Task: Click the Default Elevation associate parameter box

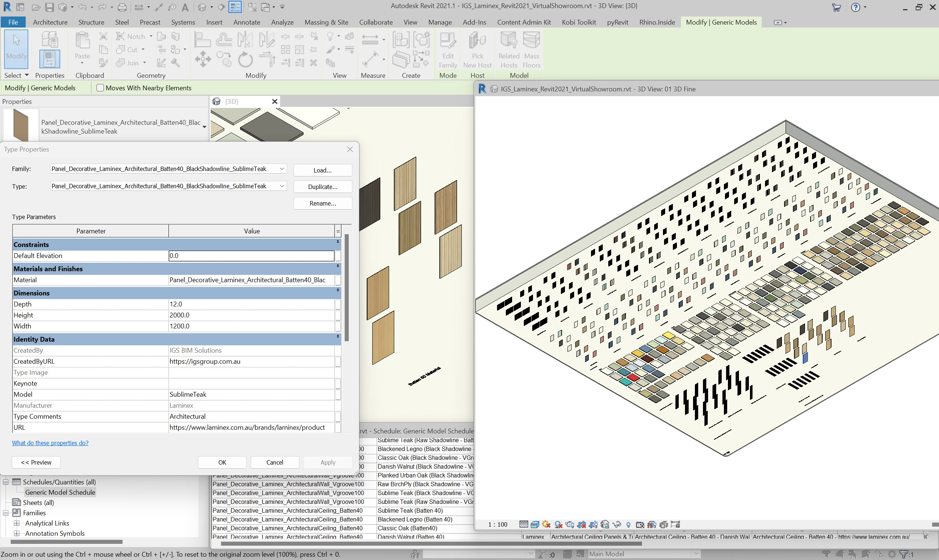Action: pyautogui.click(x=338, y=256)
